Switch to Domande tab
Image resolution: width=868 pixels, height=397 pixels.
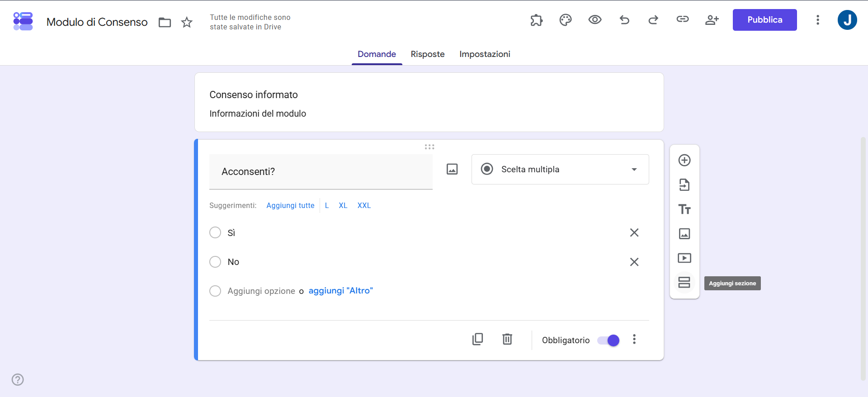click(377, 54)
